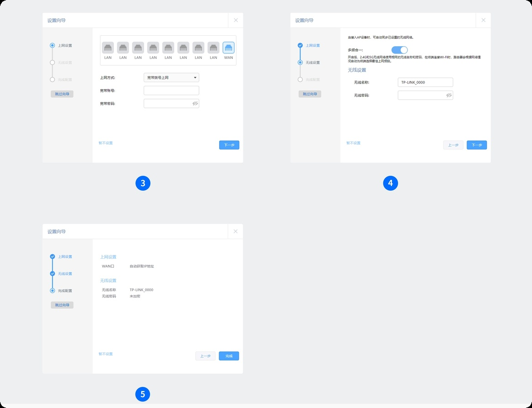Click the first LAN port icon

(x=108, y=48)
